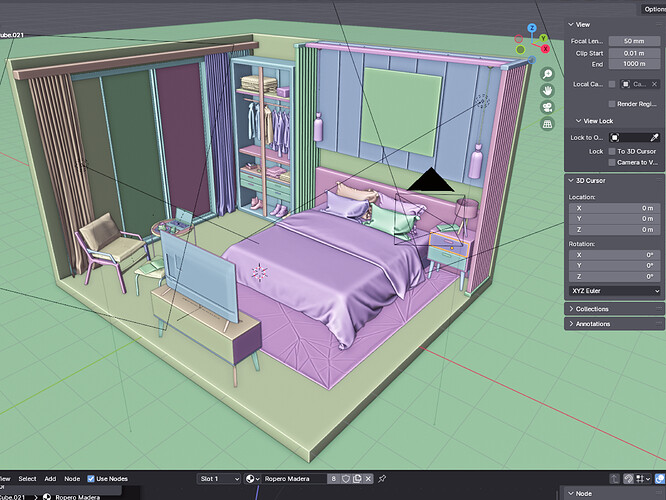The image size is (666, 500).
Task: Click the material icon in breadcrumb path
Action: point(47,497)
